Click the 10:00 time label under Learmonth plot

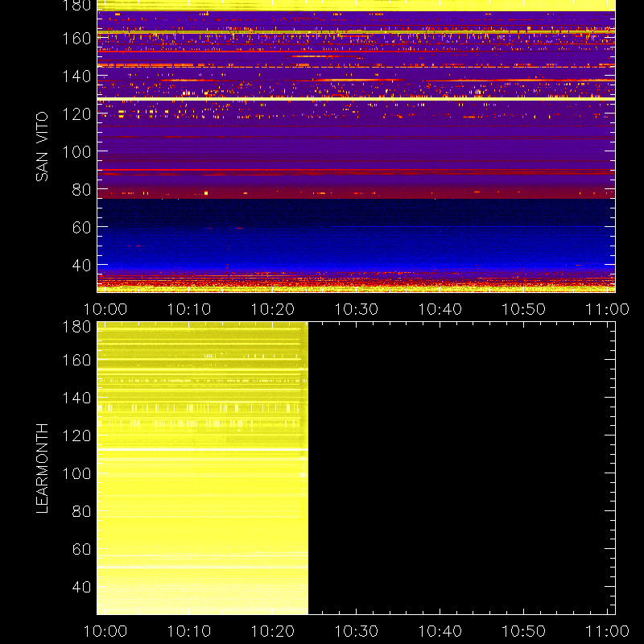coord(105,631)
